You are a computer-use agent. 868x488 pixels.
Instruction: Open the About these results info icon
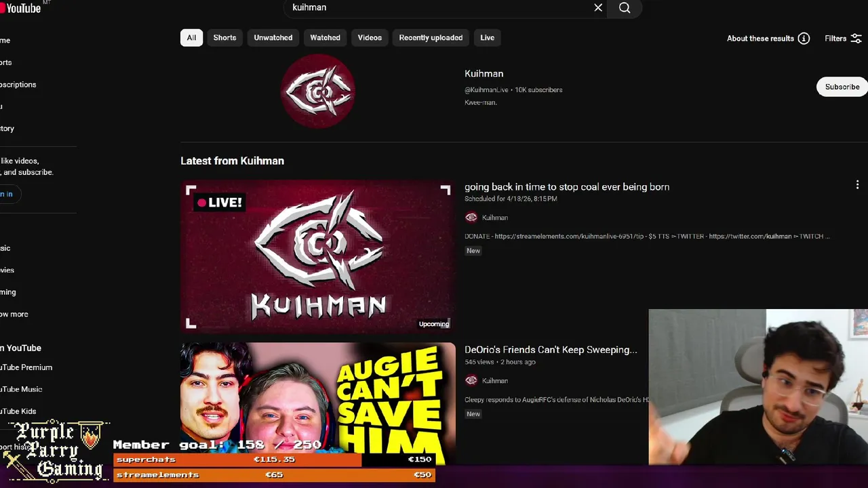[804, 39]
